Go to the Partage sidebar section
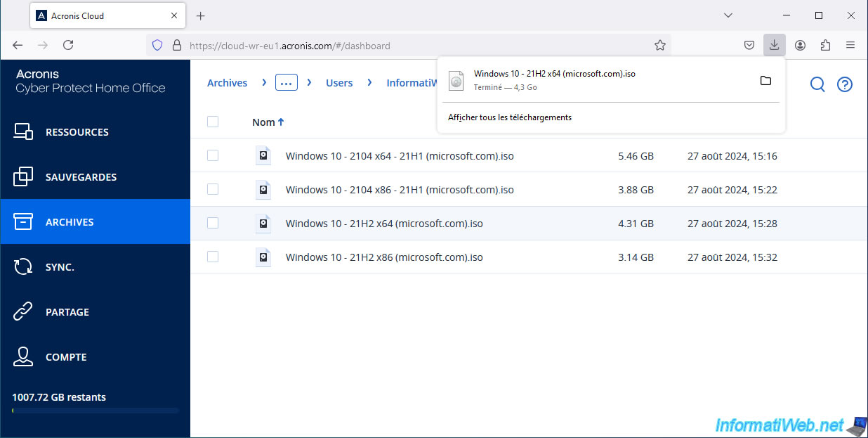 (x=67, y=312)
